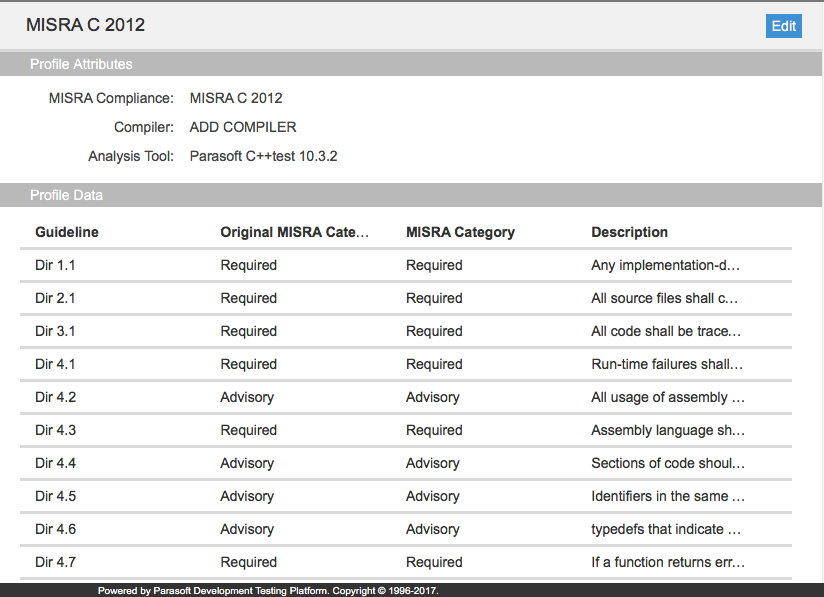Click the Original MISRA Category column header
The image size is (824, 597).
294,232
